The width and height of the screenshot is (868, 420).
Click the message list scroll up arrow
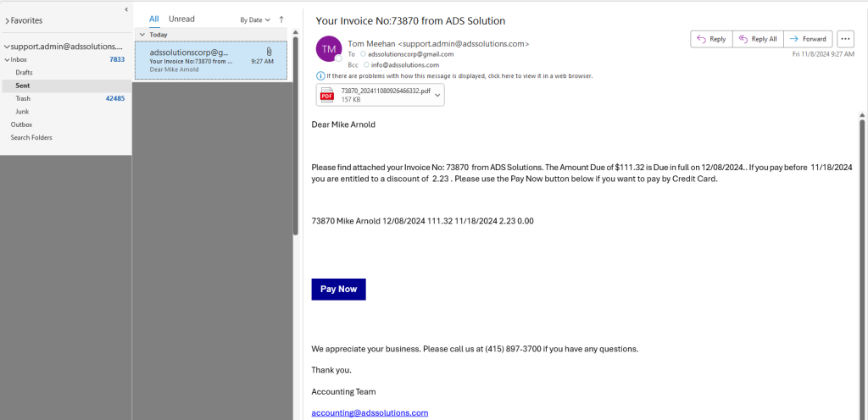point(296,32)
